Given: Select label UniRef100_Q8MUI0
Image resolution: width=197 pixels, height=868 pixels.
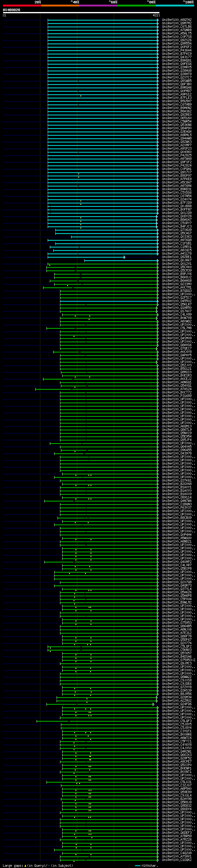Looking at the screenshot, I should [x=177, y=372].
